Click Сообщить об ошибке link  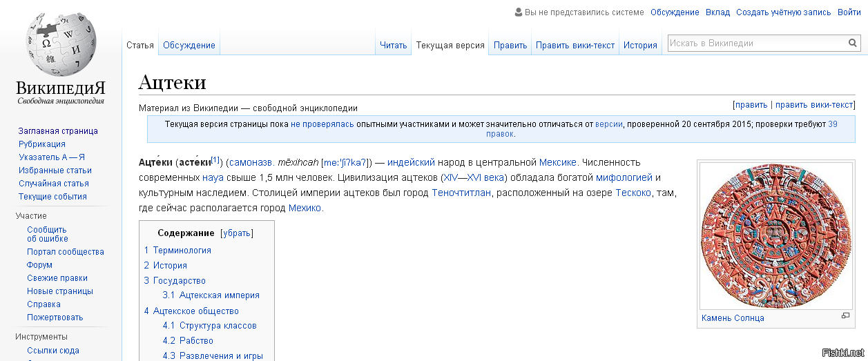pos(47,234)
